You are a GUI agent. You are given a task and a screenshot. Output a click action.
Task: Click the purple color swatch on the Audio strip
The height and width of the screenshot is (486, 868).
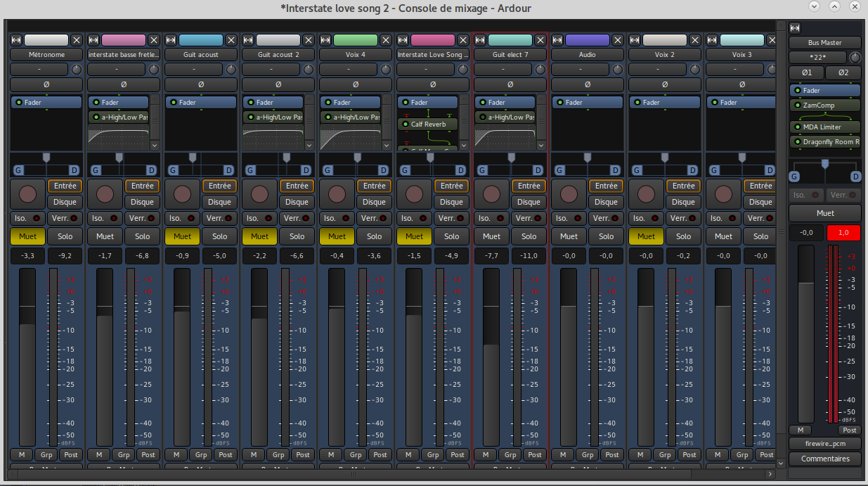pyautogui.click(x=587, y=40)
